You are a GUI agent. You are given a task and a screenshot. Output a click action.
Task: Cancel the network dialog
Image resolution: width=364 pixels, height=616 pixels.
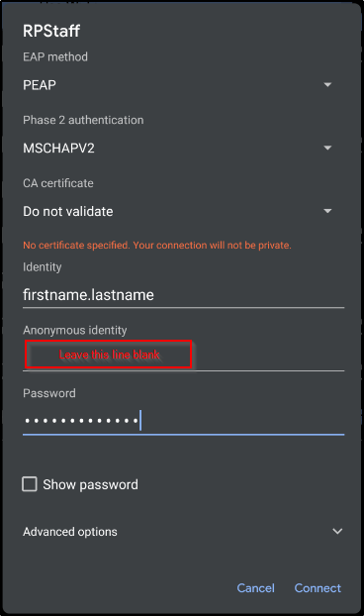pos(256,587)
